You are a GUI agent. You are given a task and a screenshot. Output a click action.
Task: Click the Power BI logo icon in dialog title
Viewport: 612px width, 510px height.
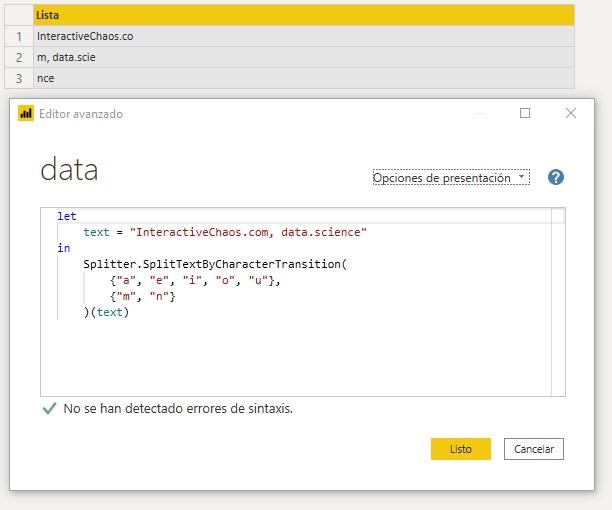[26, 114]
